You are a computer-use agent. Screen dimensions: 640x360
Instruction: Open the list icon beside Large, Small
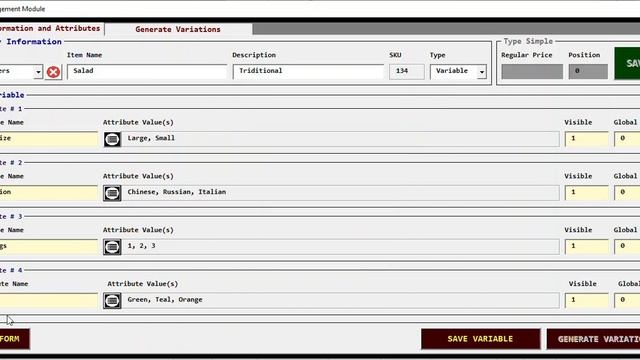click(x=112, y=139)
